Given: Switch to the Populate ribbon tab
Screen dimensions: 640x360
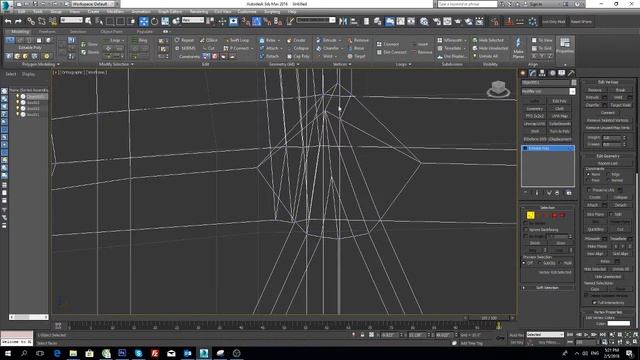Looking at the screenshot, I should coord(144,31).
